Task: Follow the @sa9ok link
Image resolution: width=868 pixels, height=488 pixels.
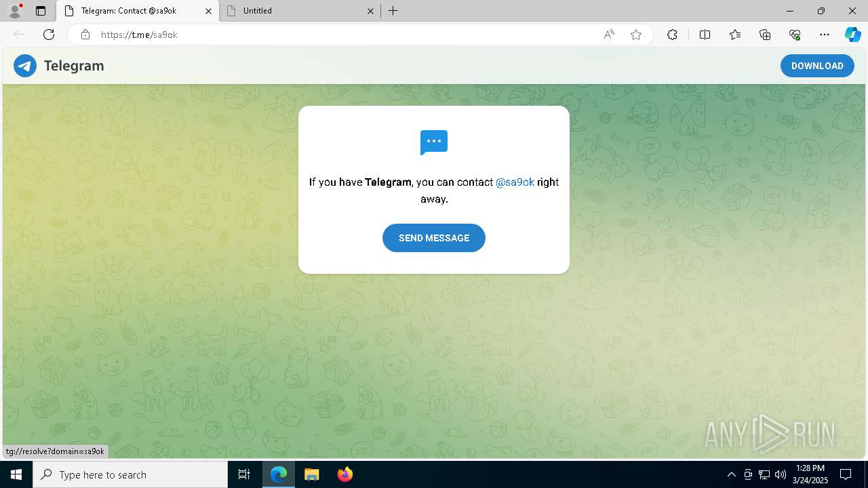Action: (x=515, y=182)
